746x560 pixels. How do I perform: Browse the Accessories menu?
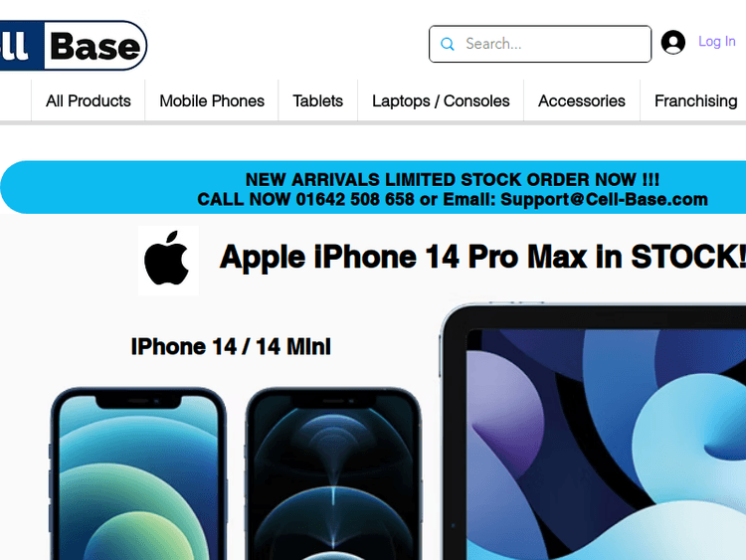[x=582, y=100]
